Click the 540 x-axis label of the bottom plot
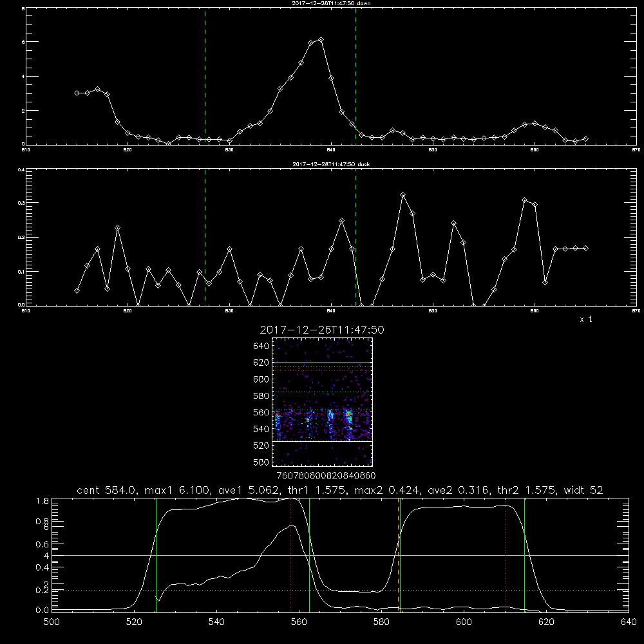Image resolution: width=644 pixels, height=644 pixels. point(216,622)
